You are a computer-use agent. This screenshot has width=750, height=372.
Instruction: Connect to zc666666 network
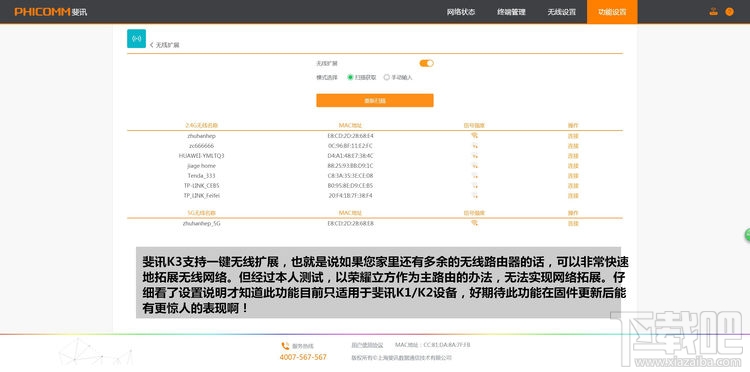click(573, 146)
